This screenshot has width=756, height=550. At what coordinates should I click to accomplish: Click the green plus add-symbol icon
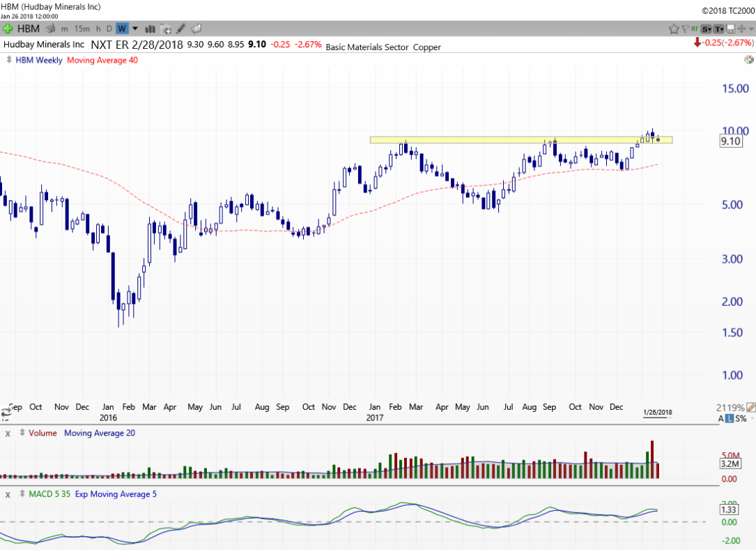(x=8, y=29)
